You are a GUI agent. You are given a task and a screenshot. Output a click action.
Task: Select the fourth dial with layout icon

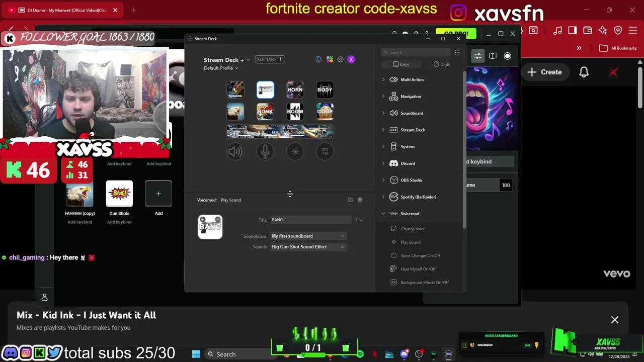[325, 151]
